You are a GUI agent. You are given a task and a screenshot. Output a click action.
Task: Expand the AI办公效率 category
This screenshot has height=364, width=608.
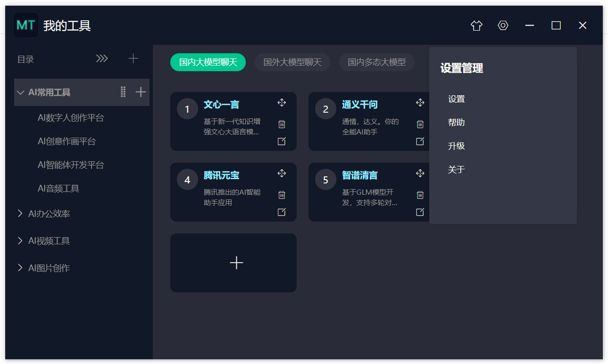pyautogui.click(x=20, y=214)
